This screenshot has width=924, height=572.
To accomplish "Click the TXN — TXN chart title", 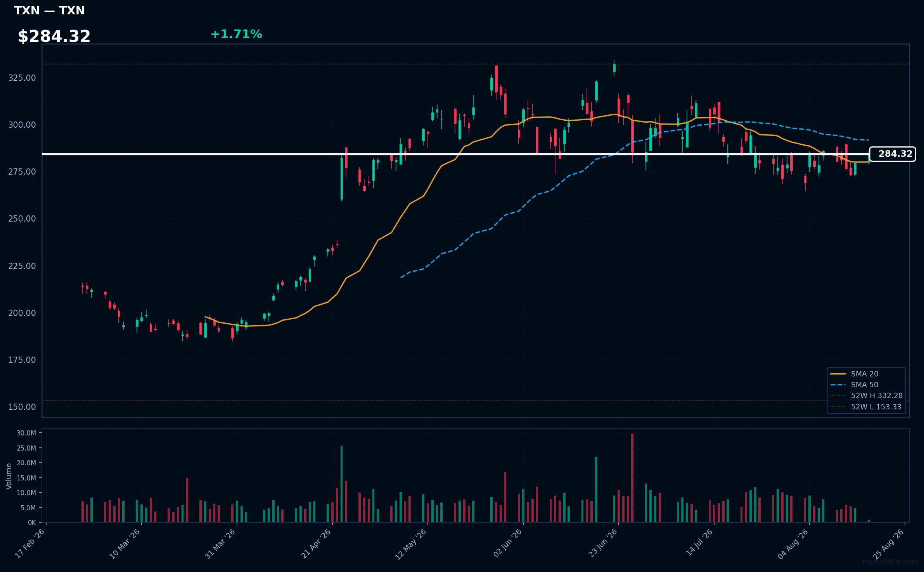I will coord(49,10).
